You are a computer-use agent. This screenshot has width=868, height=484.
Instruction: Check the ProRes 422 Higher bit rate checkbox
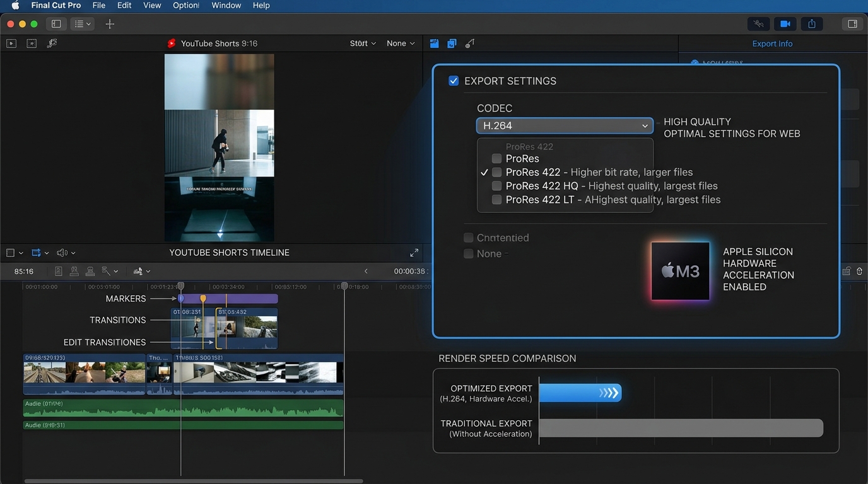(496, 172)
